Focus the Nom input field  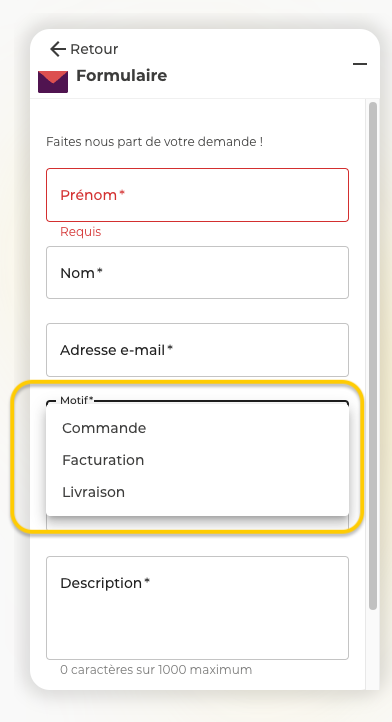pyautogui.click(x=197, y=273)
